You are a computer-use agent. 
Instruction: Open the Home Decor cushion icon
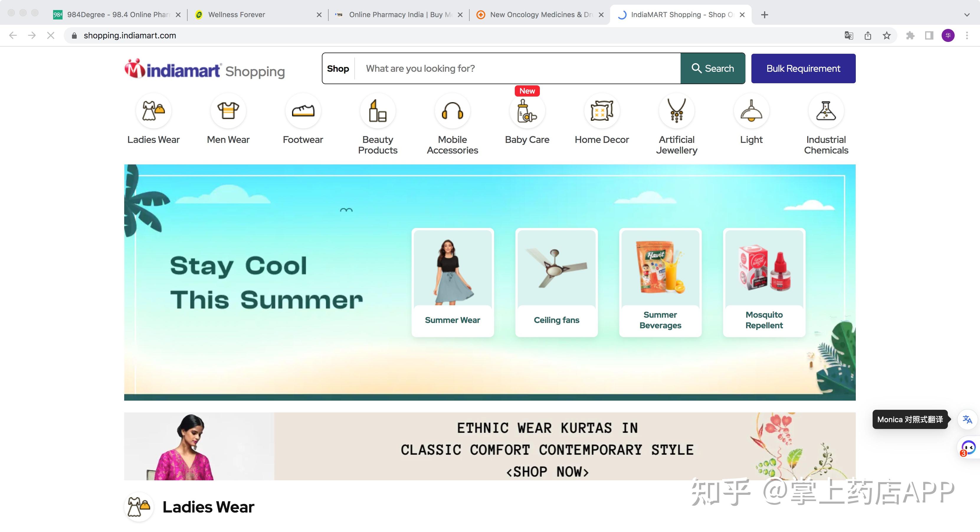pyautogui.click(x=602, y=111)
